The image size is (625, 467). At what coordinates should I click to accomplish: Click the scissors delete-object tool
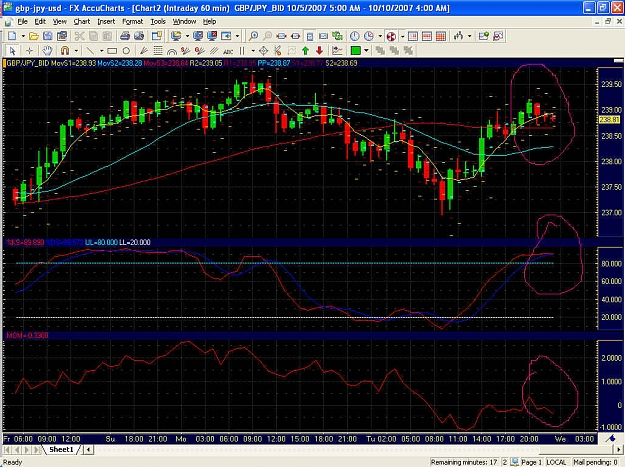click(277, 51)
